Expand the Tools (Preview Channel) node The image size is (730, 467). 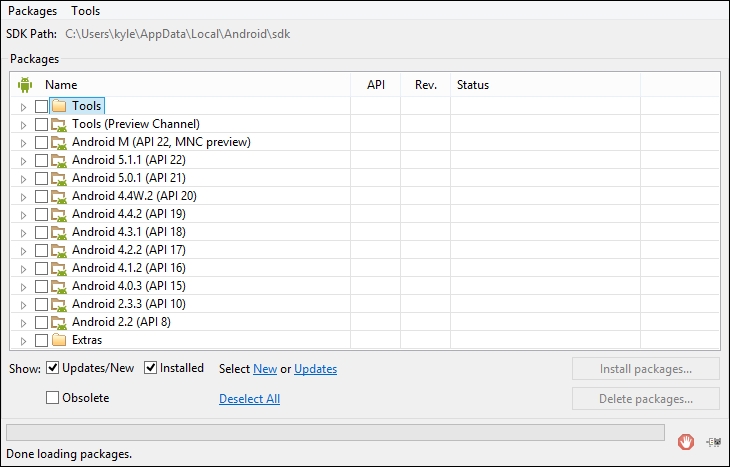(x=23, y=125)
